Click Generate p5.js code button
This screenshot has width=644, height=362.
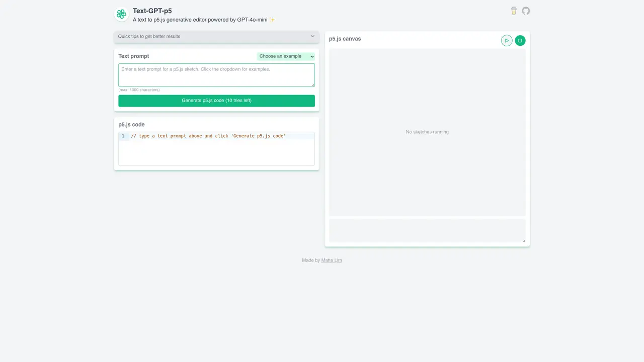click(216, 101)
